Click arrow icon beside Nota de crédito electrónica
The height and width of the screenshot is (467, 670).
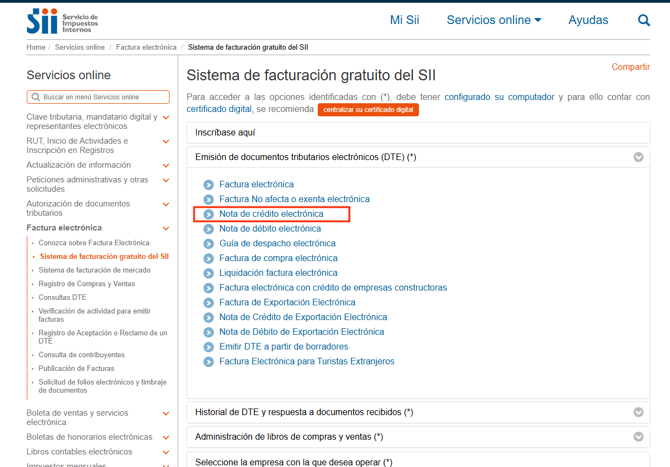click(x=209, y=214)
